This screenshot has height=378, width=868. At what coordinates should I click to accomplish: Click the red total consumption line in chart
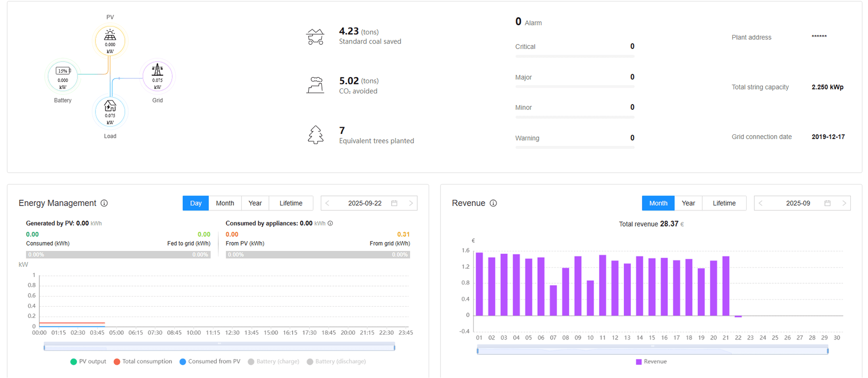(72, 323)
